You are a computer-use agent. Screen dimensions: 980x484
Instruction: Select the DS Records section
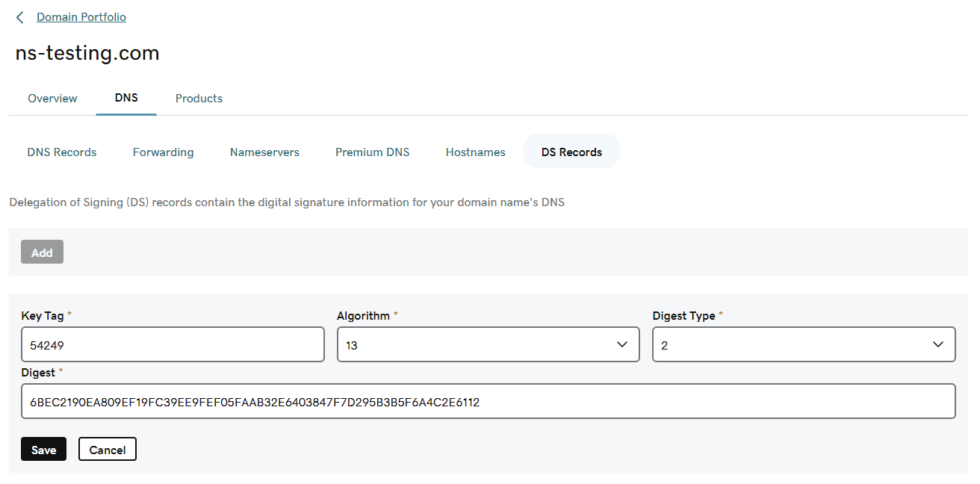(x=571, y=152)
